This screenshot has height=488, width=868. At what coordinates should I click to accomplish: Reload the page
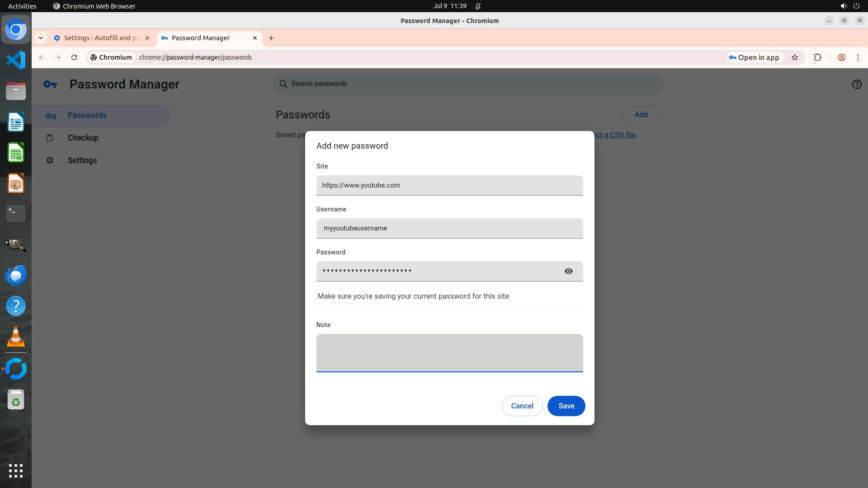[74, 57]
